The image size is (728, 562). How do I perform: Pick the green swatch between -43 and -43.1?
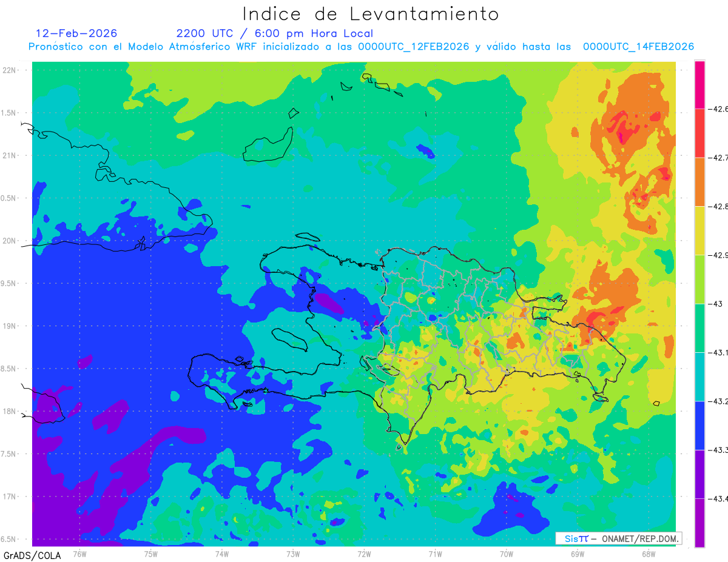(x=699, y=328)
